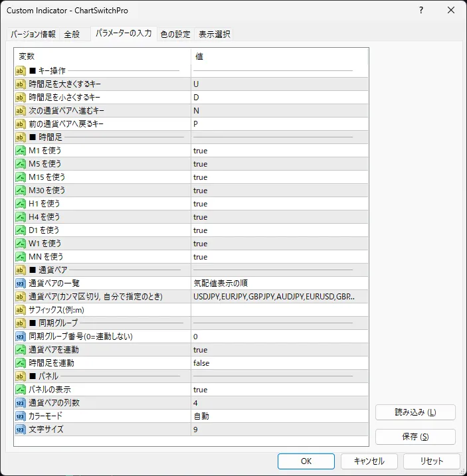Click the bool icon for M15 を使う

tap(21, 177)
